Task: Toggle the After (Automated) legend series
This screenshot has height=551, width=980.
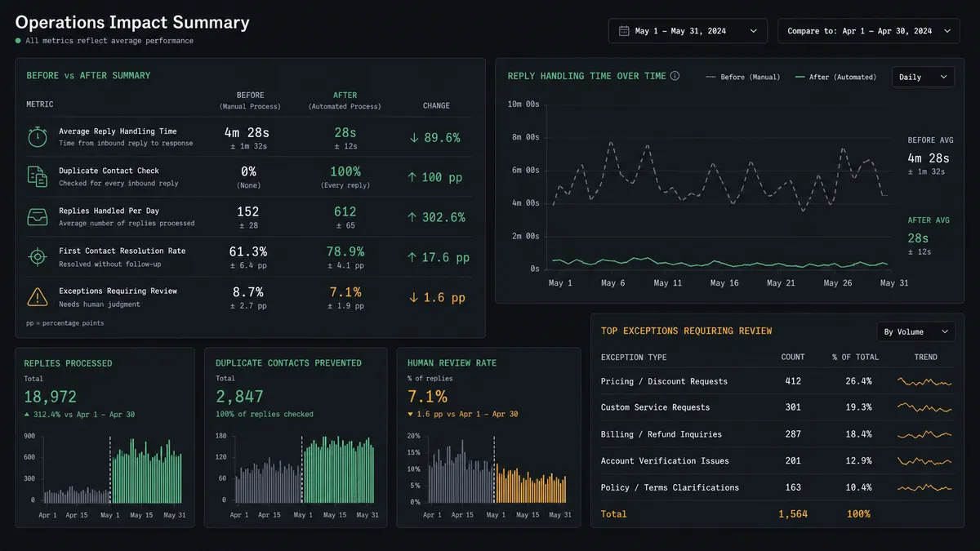Action: pos(835,77)
